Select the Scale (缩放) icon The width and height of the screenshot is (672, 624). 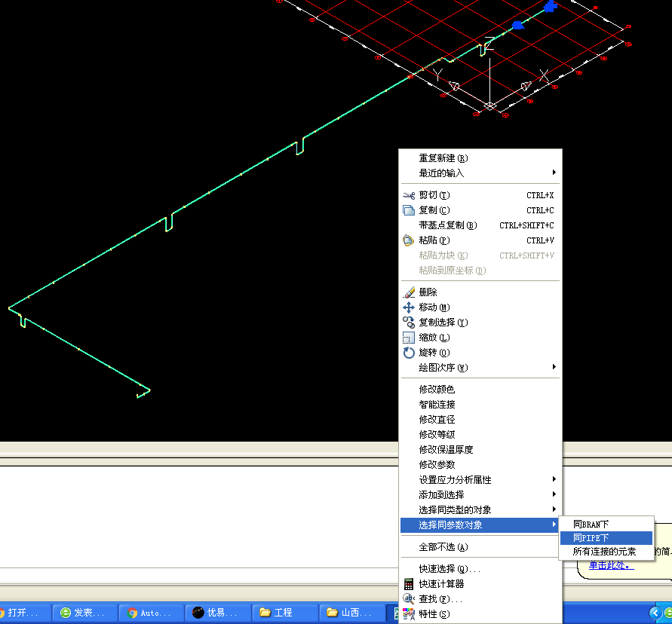[409, 338]
